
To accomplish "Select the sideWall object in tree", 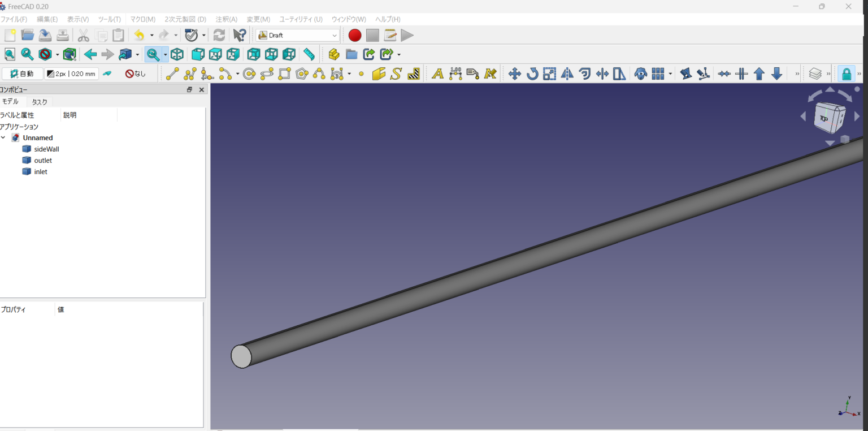I will point(46,149).
